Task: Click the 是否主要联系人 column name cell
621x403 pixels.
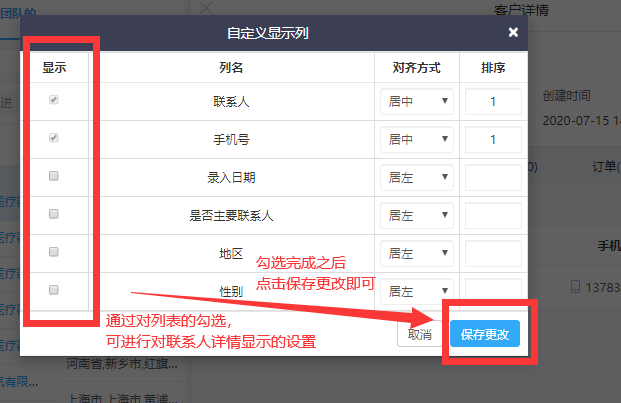Action: [x=231, y=216]
